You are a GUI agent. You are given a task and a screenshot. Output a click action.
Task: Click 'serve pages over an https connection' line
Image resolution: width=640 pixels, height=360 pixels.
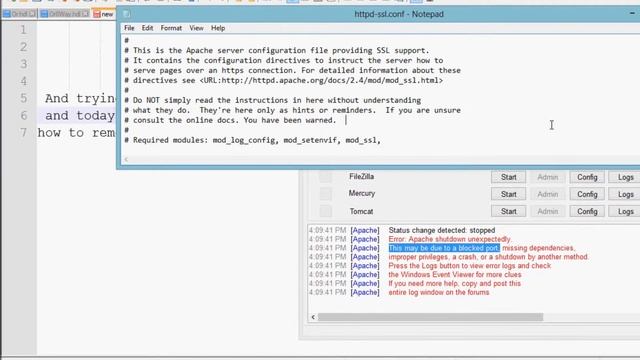pos(292,70)
